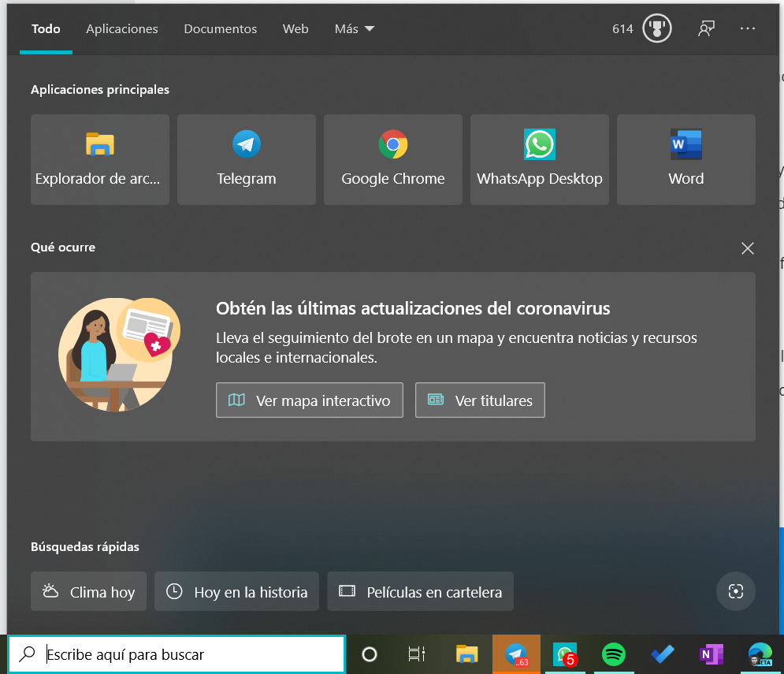This screenshot has width=784, height=674.
Task: Switch to the Documentos tab
Action: [221, 29]
